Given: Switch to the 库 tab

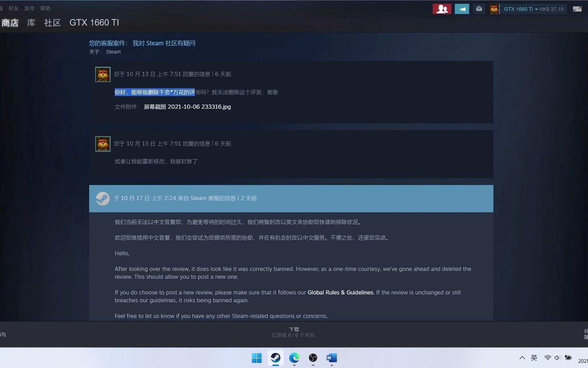Looking at the screenshot, I should pyautogui.click(x=31, y=23).
